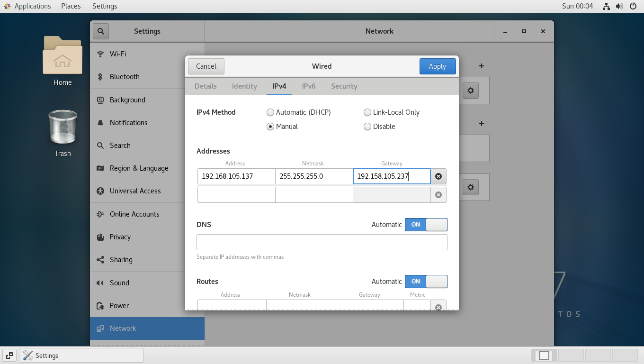This screenshot has width=644, height=364.
Task: Click the routes row delete icon
Action: click(438, 307)
